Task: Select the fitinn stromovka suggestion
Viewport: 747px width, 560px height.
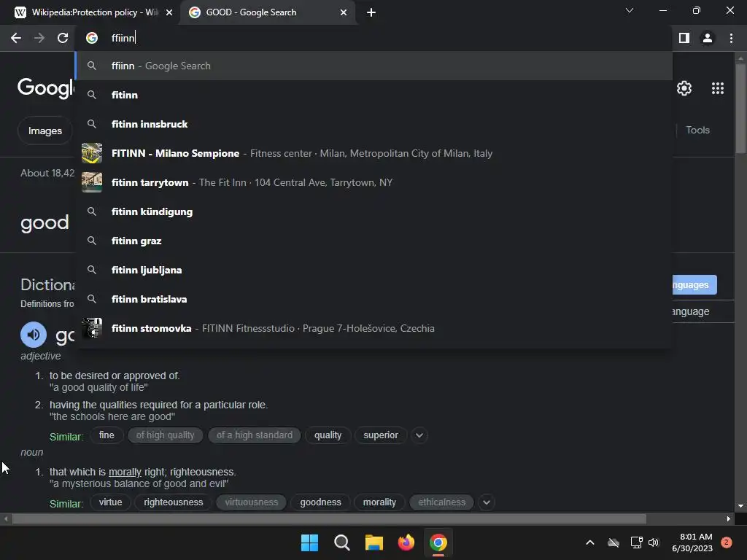Action: pyautogui.click(x=374, y=328)
